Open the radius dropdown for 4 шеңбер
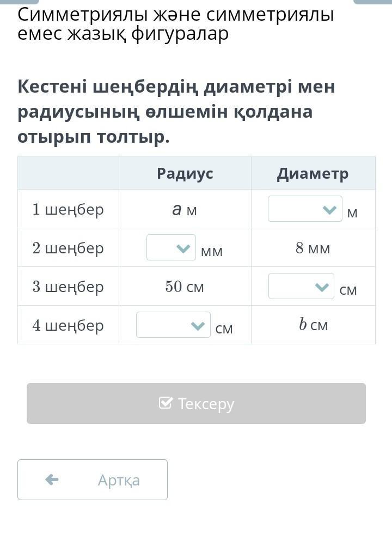392x559 pixels. pyautogui.click(x=173, y=324)
